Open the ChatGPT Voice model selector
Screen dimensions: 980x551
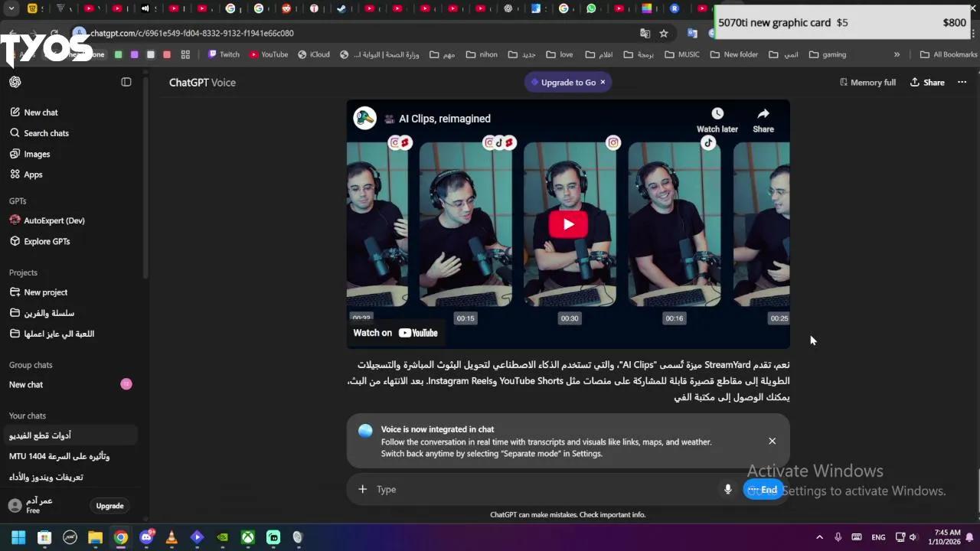click(202, 82)
